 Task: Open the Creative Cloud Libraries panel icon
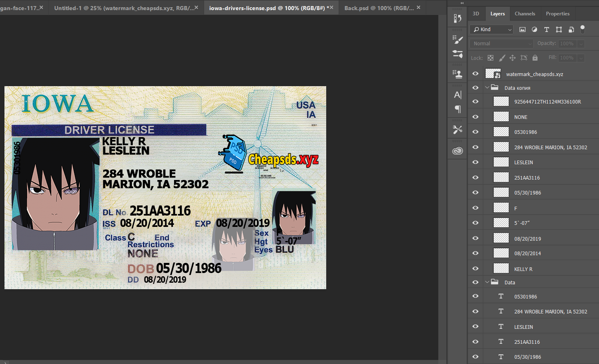click(x=457, y=151)
